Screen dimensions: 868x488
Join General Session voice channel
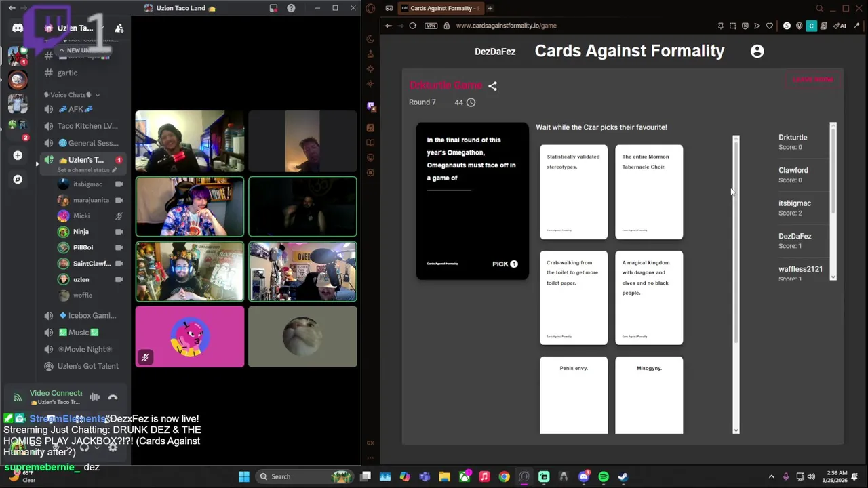click(83, 143)
